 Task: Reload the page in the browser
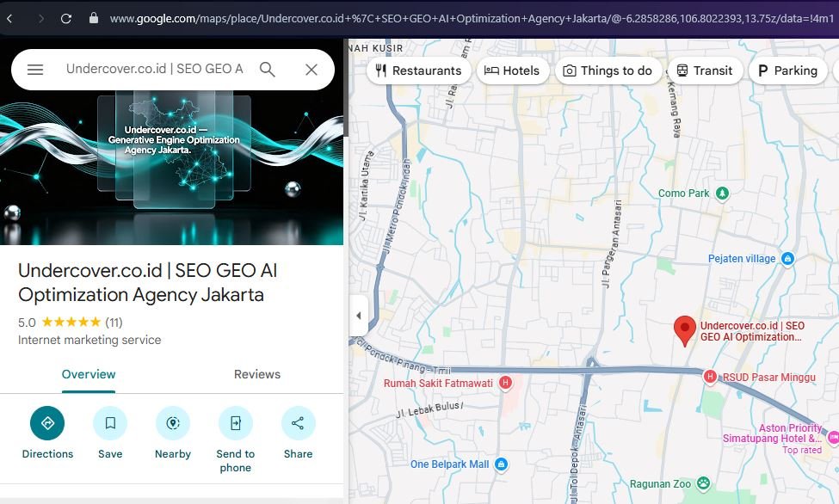pos(66,18)
